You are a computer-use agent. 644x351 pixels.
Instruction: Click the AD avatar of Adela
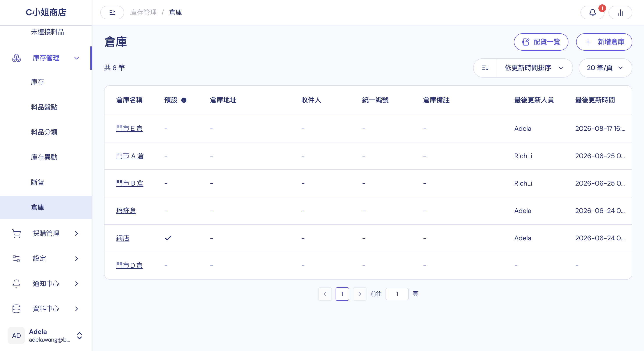16,335
